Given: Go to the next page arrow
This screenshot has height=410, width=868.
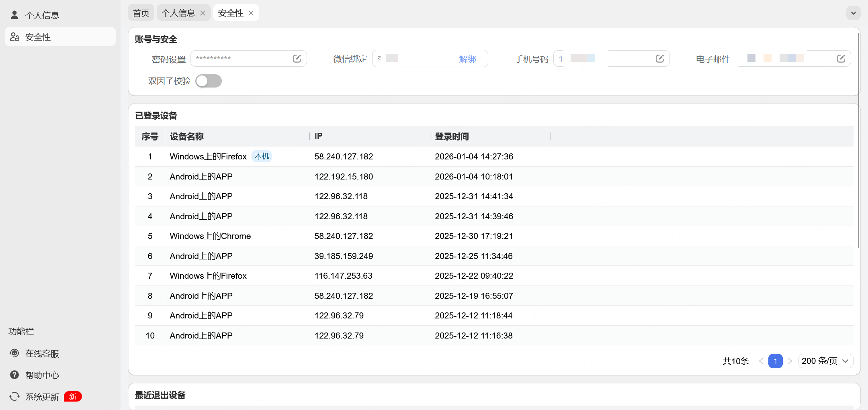Looking at the screenshot, I should tap(790, 361).
